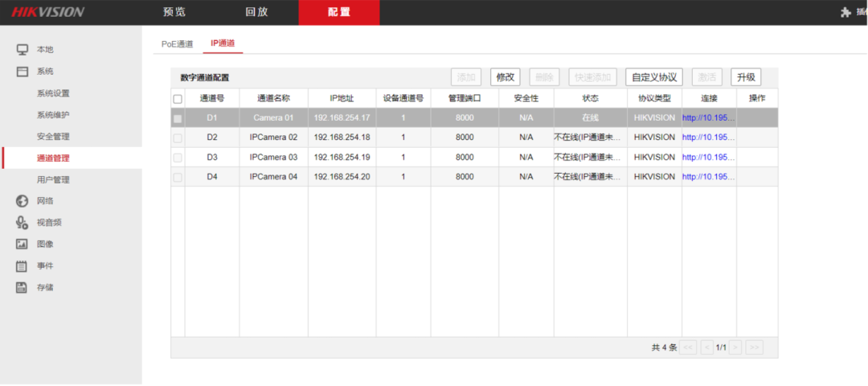
Task: Open 网络 section via globe icon
Action: (23, 201)
